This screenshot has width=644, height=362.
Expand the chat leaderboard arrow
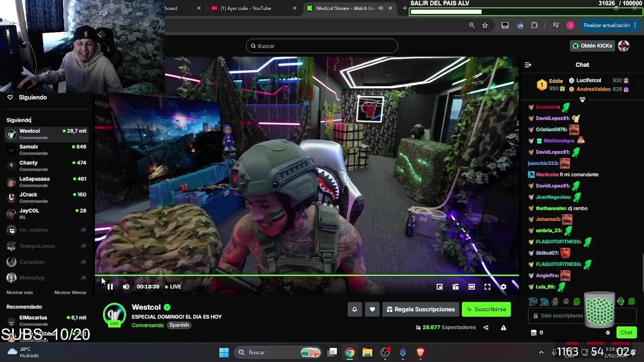[x=582, y=100]
